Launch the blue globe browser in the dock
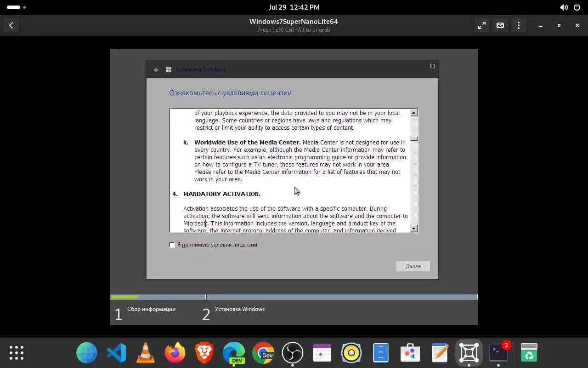 (87, 353)
